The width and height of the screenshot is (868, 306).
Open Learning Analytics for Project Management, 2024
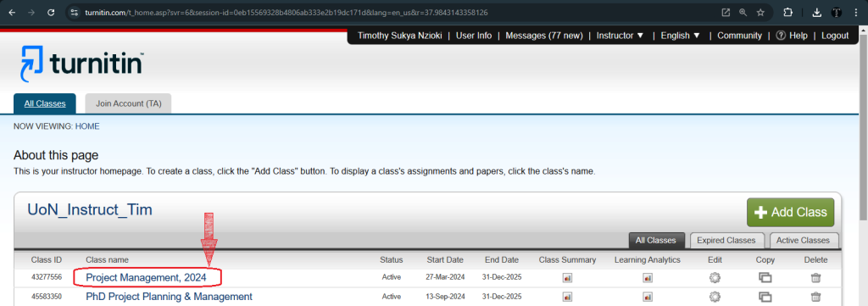point(647,278)
